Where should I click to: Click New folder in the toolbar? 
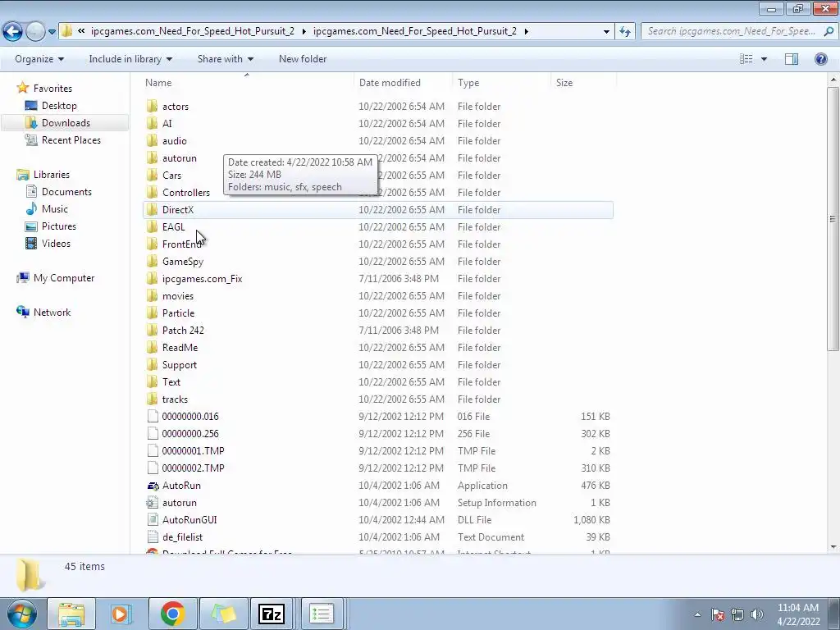(303, 59)
